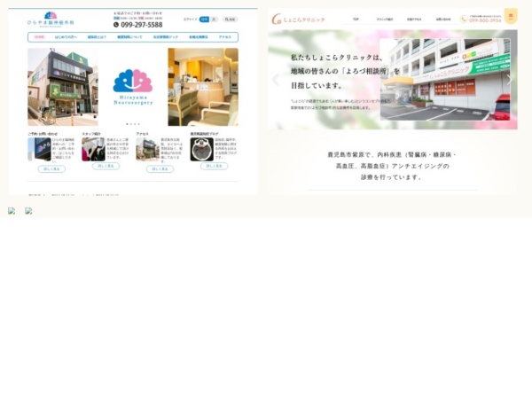Click the phone icon beside 099-297-5588
The width and height of the screenshot is (532, 399).
116,25
